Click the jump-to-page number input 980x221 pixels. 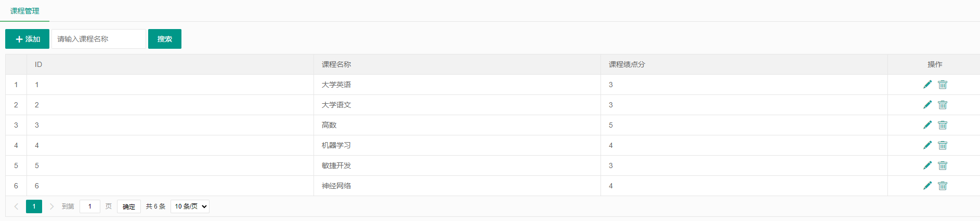pos(90,206)
